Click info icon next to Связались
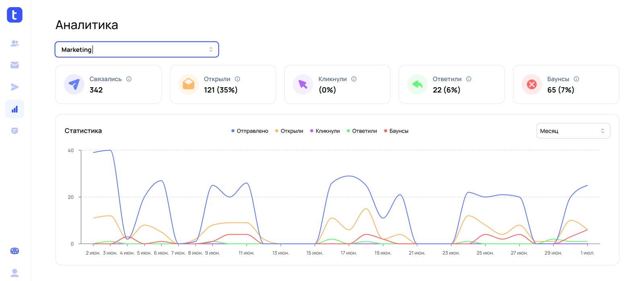644x281 pixels. 129,79
